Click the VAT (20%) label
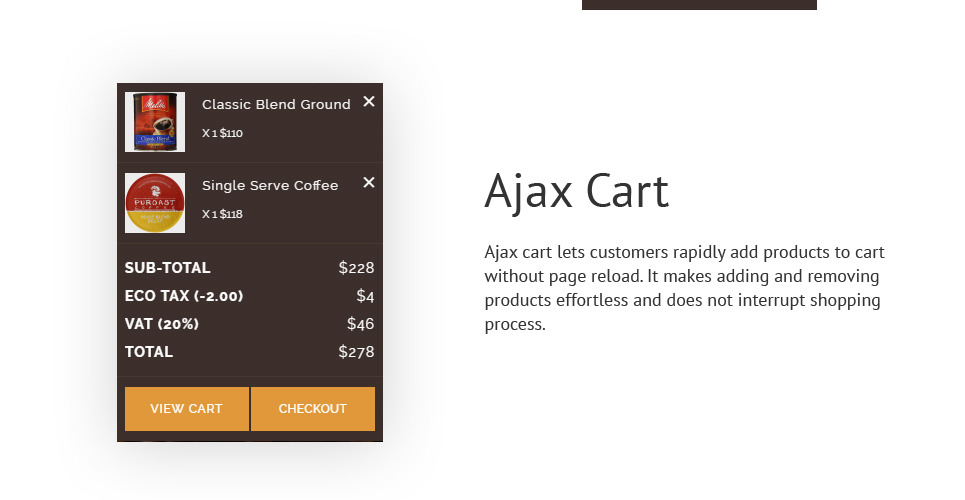The height and width of the screenshot is (500, 965). pyautogui.click(x=162, y=324)
